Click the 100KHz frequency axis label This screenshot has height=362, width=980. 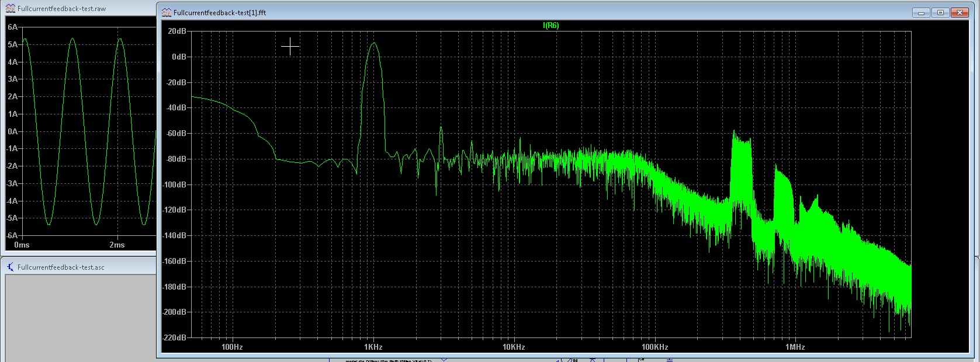click(655, 347)
